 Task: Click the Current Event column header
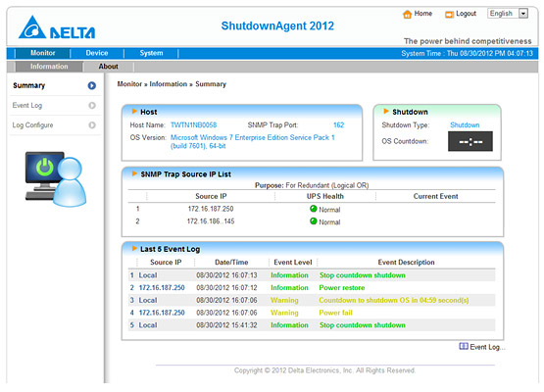click(x=435, y=196)
